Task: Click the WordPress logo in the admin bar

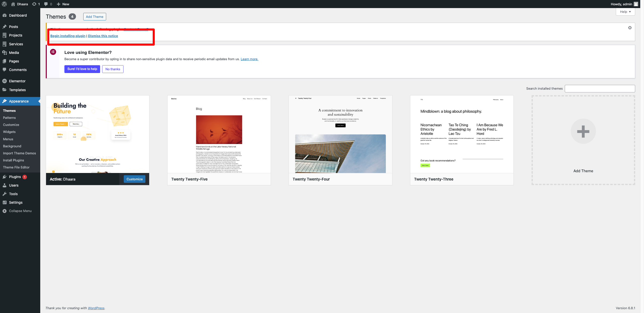Action: point(4,4)
